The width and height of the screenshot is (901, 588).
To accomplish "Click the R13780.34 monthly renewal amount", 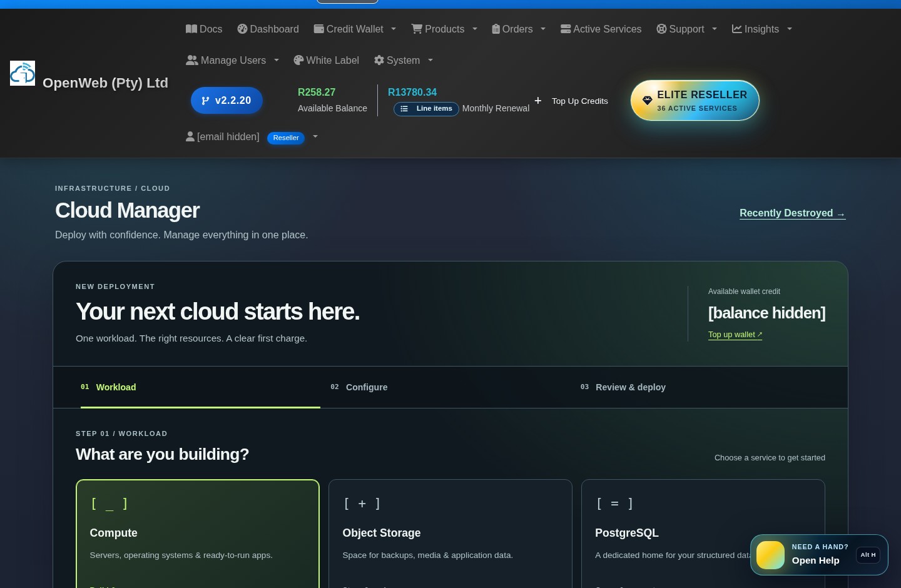I will click(412, 92).
